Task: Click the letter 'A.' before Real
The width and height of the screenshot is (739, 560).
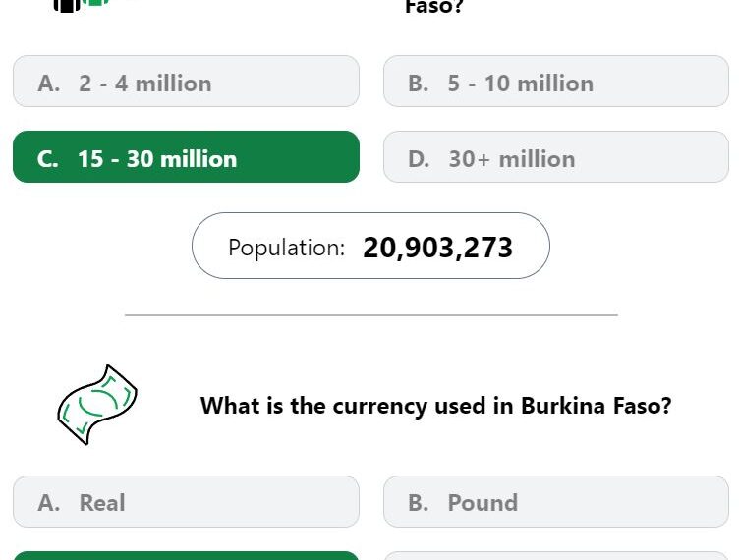Action: click(49, 503)
